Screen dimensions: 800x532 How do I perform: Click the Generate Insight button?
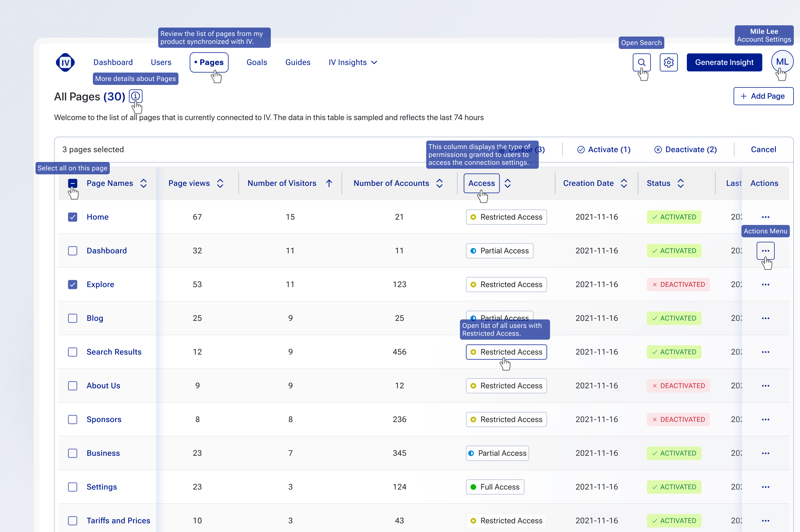coord(724,62)
